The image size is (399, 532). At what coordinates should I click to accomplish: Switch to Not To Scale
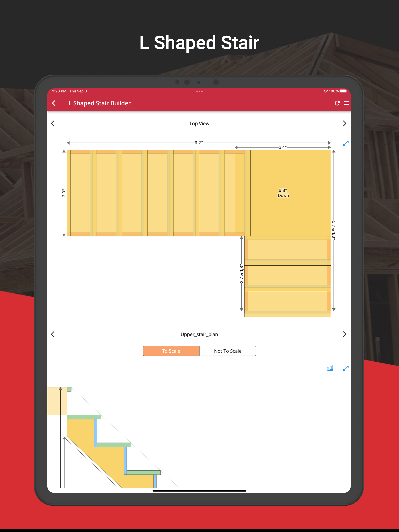click(x=228, y=351)
